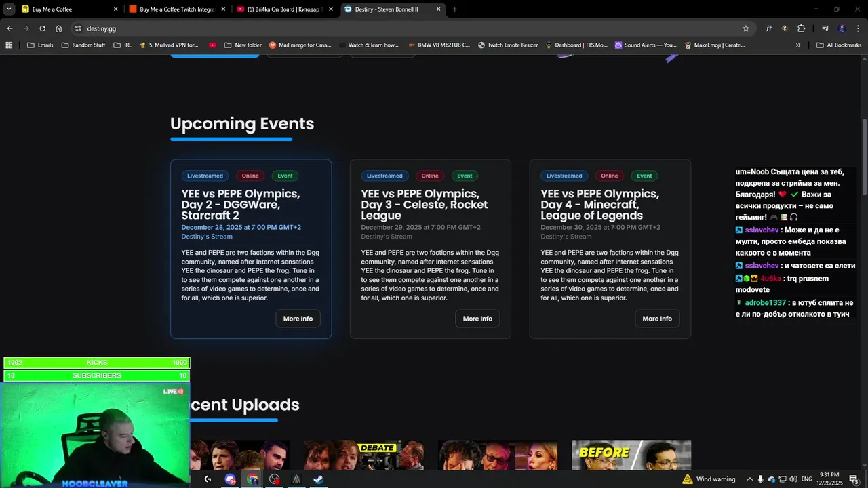868x488 pixels.
Task: Open the BMW V8 M62TUB bookmark
Action: pos(439,45)
